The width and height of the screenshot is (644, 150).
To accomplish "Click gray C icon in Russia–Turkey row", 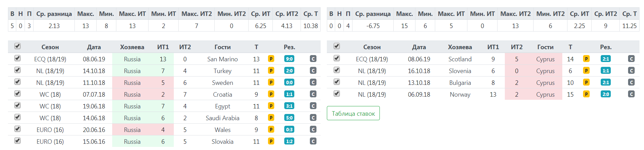I will tap(313, 71).
